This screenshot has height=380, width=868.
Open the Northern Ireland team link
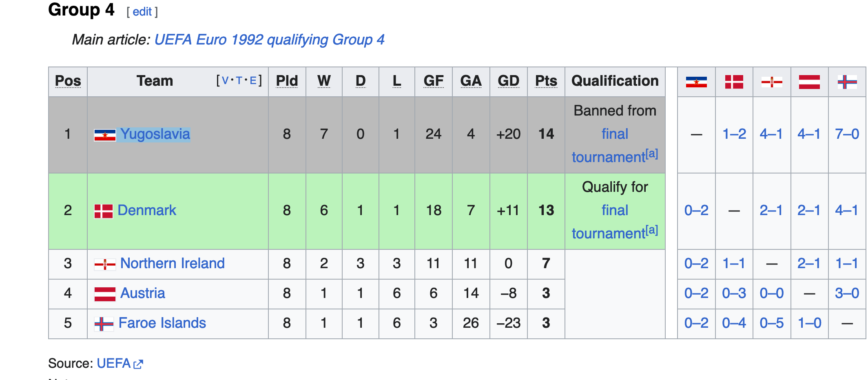(172, 263)
